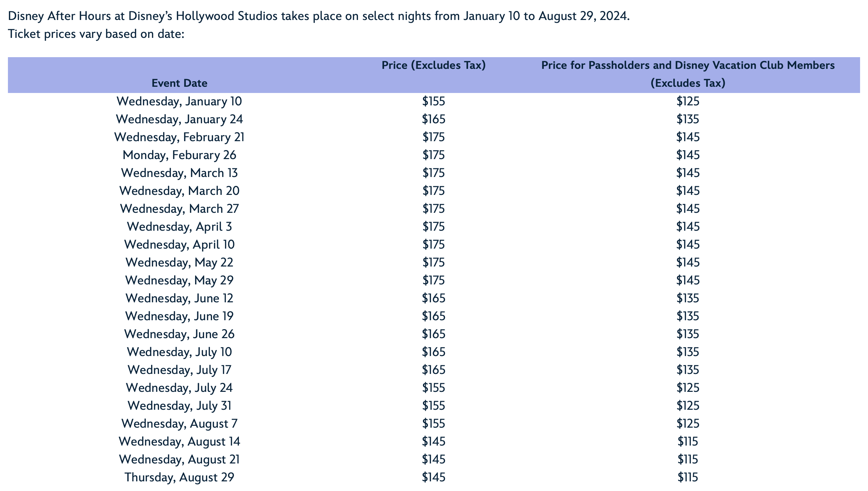Viewport: 868px width, 491px height.
Task: Select the Thursday, August 29 date cell
Action: pos(179,477)
